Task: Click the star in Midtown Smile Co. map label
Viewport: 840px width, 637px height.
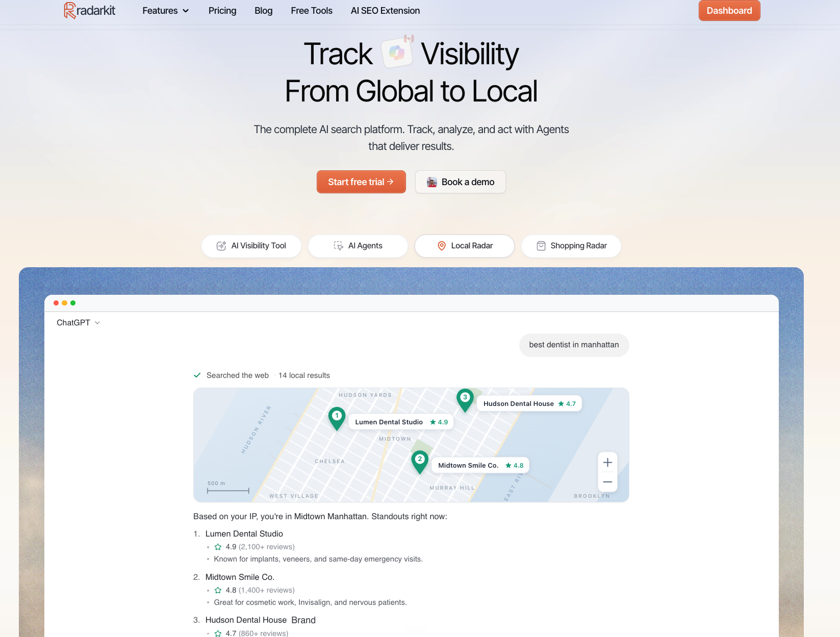Action: pyautogui.click(x=508, y=466)
